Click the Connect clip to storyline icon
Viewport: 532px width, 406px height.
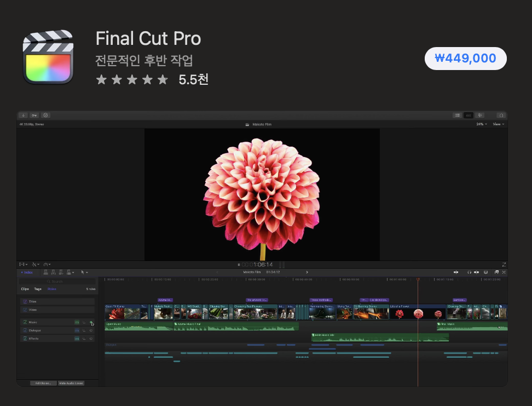click(x=46, y=272)
